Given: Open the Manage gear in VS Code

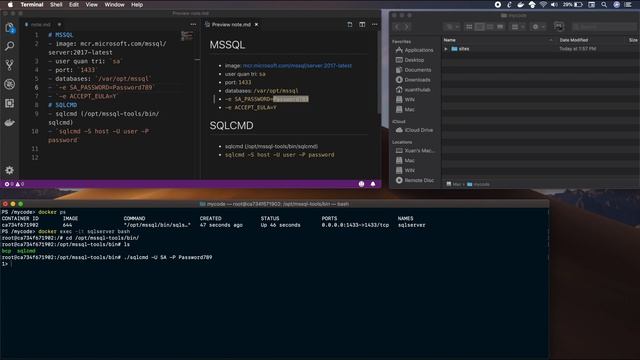Looking at the screenshot, I should (9, 170).
